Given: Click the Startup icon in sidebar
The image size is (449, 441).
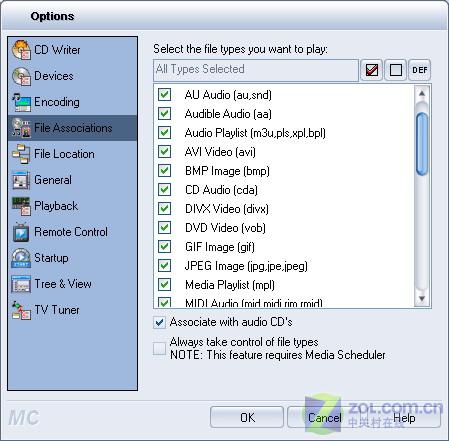Looking at the screenshot, I should pos(21,258).
